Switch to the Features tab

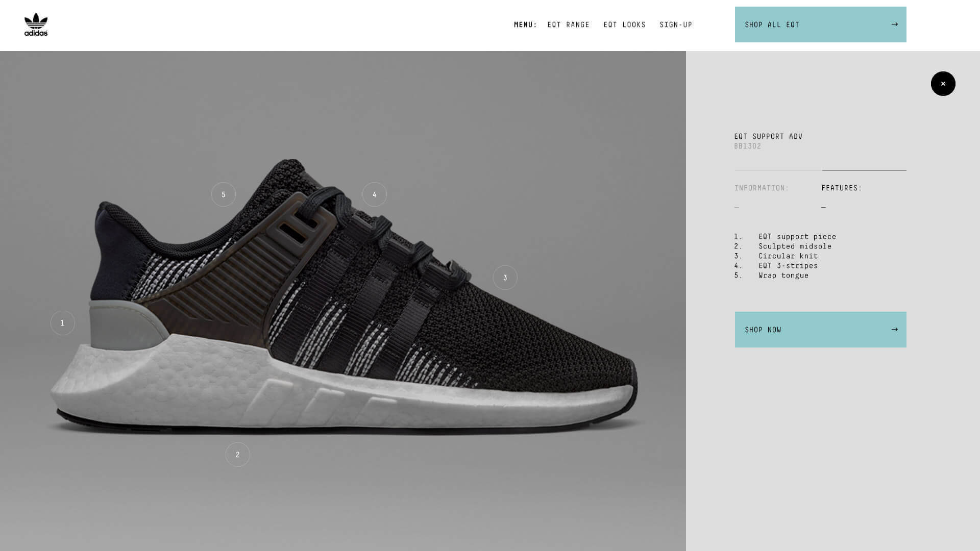click(842, 188)
